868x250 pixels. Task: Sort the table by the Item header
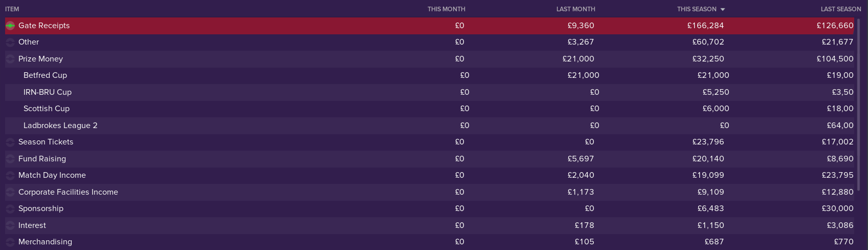[12, 9]
